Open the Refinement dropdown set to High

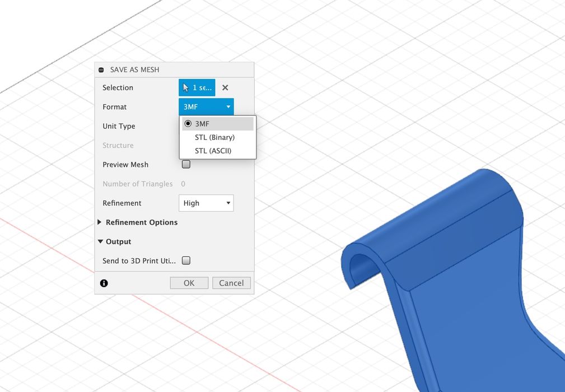click(206, 203)
